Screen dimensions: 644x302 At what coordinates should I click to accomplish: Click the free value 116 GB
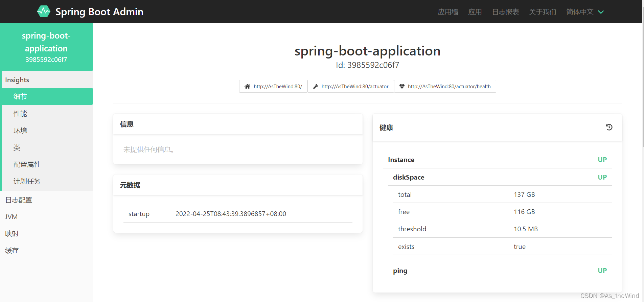pos(524,212)
